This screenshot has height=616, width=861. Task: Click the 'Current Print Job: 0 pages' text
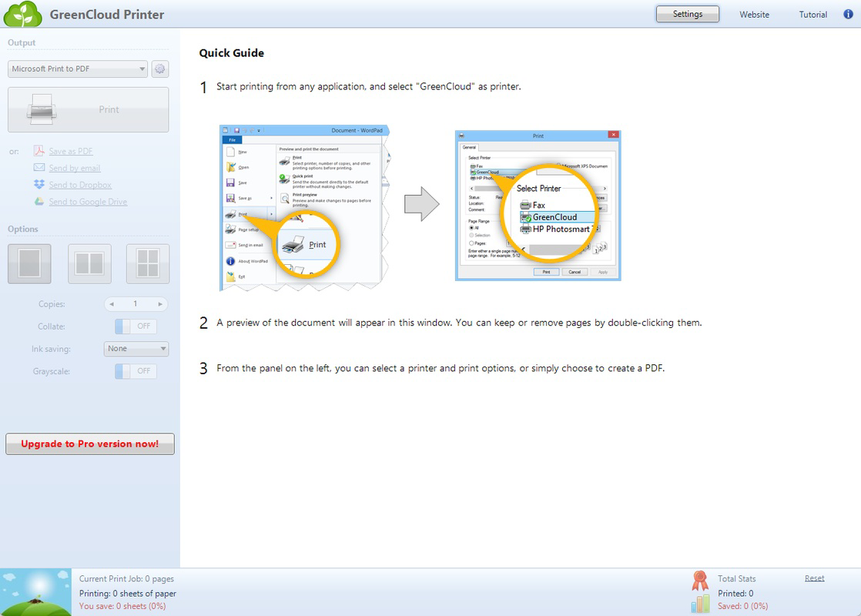(x=126, y=579)
